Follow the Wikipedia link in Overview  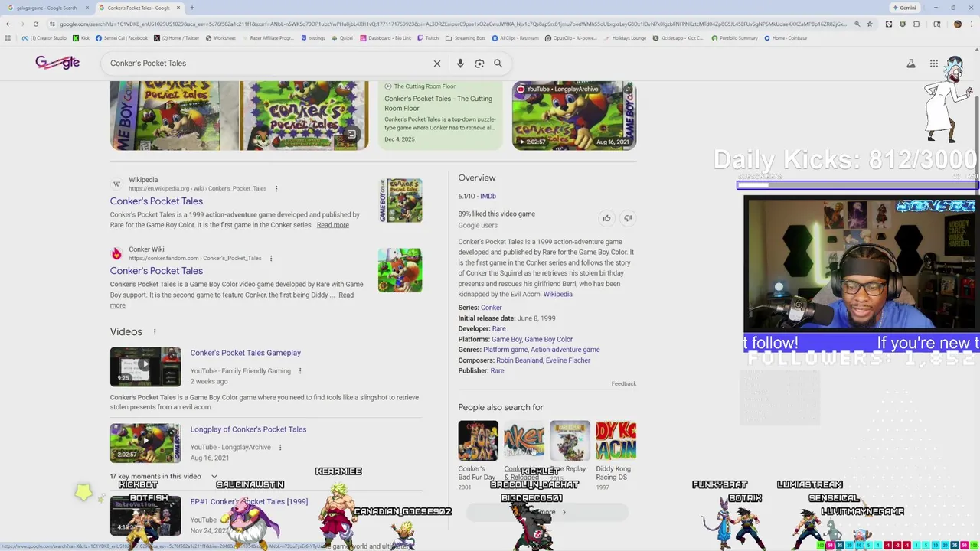pos(557,295)
